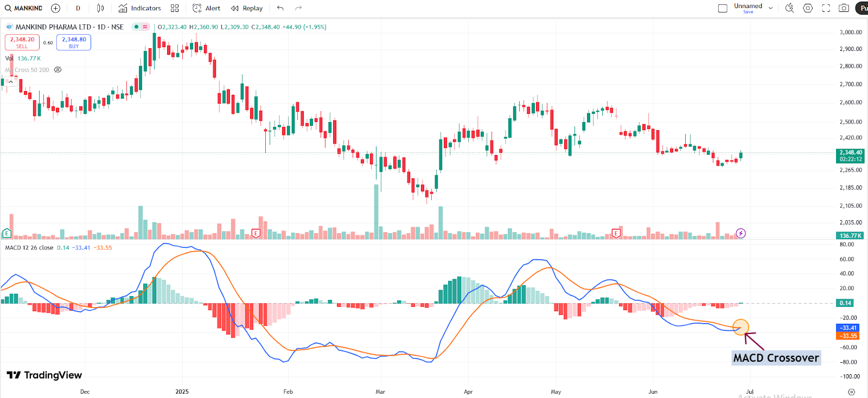Image resolution: width=868 pixels, height=398 pixels.
Task: Enter fullscreen mode
Action: [826, 8]
